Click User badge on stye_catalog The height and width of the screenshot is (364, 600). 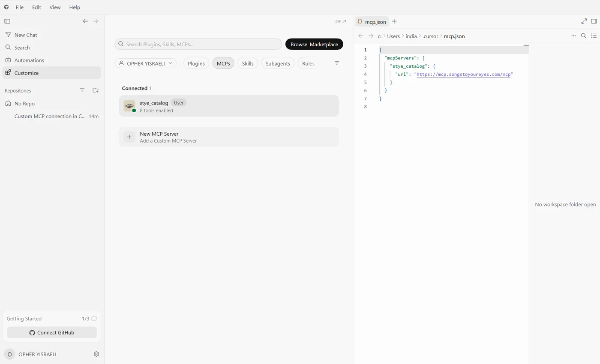click(x=179, y=102)
